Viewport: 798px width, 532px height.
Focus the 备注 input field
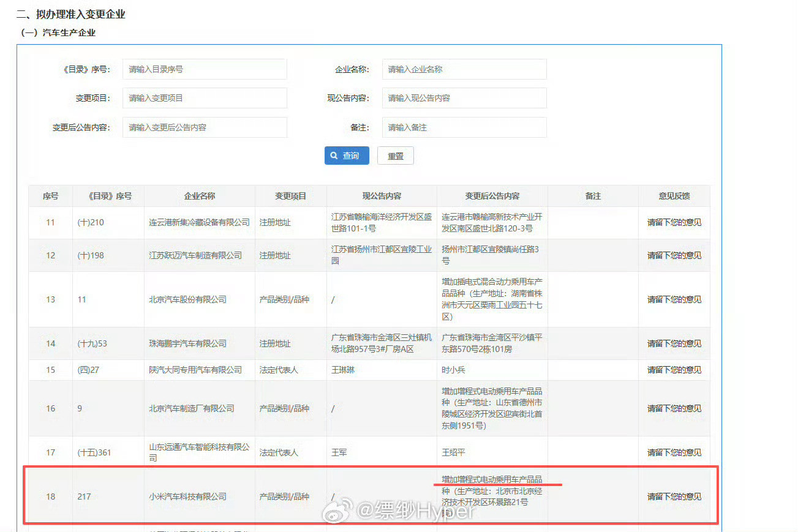[x=464, y=127]
